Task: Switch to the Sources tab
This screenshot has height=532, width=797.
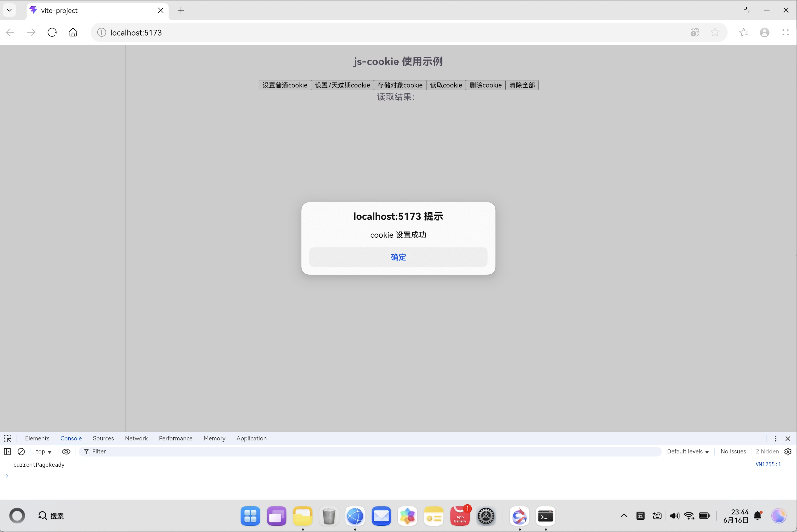Action: [103, 438]
